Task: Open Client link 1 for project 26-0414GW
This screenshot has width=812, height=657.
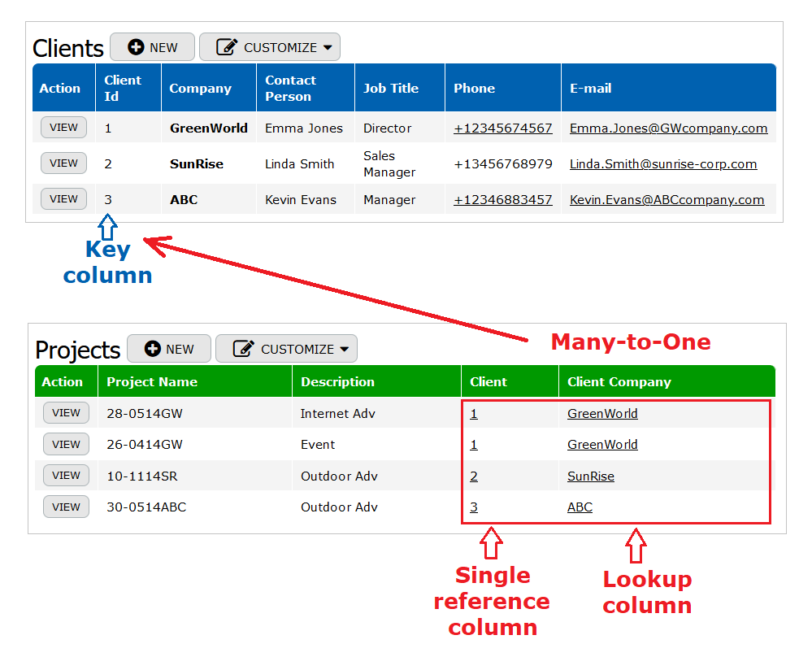Action: click(x=474, y=445)
